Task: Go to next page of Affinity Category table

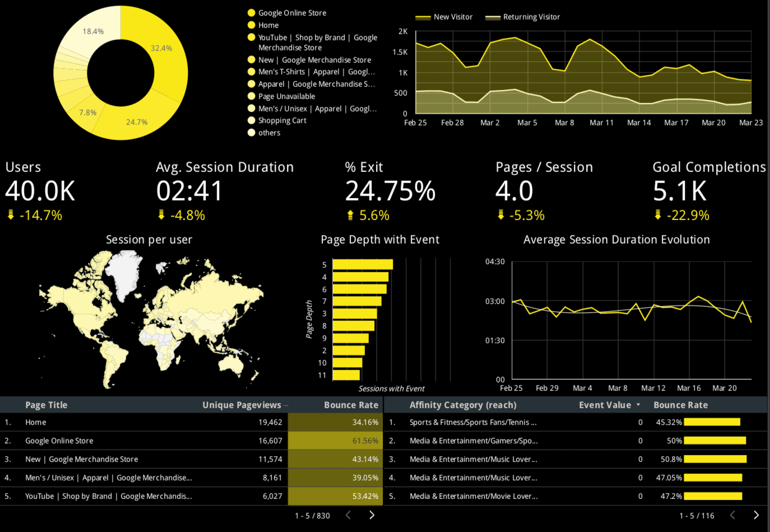Action: pos(756,515)
